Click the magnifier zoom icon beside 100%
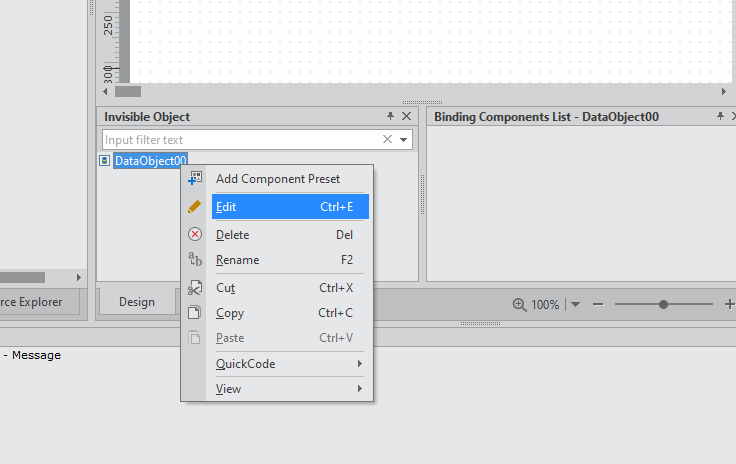This screenshot has width=736, height=464. (x=519, y=304)
